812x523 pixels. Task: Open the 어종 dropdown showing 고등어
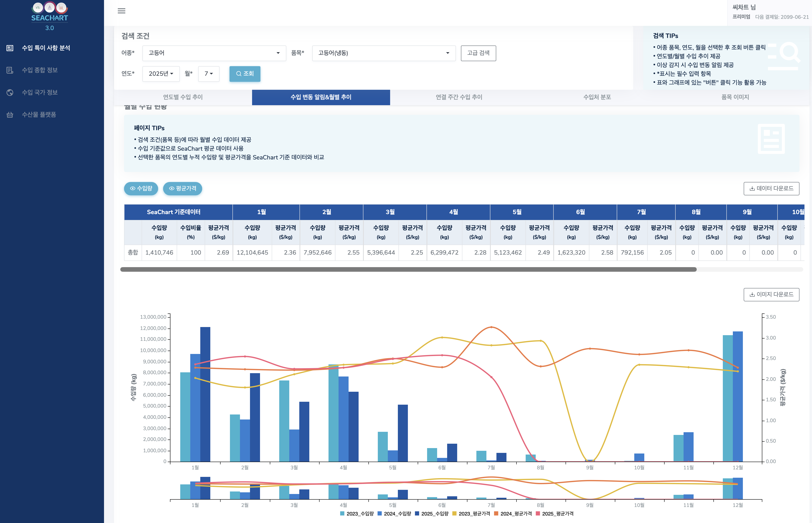(x=214, y=53)
